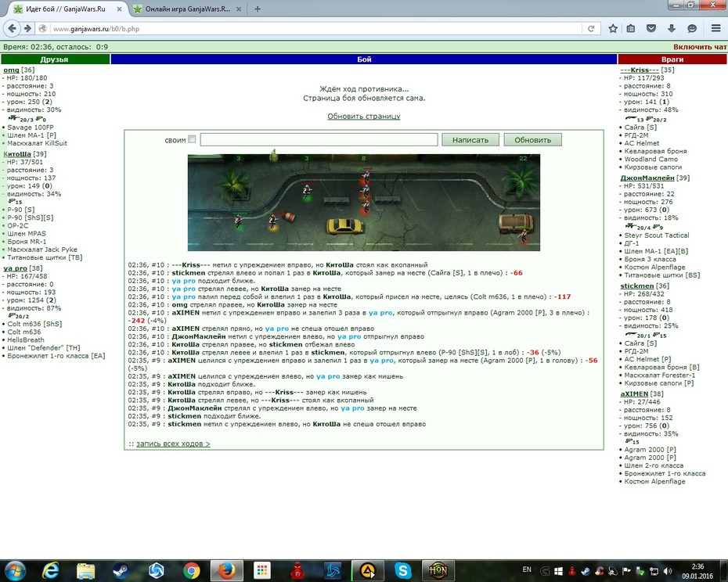Switch to the 'Идёт бой // GanjaWars.Ru' tab
Viewport: 728px width, 582px height.
point(65,9)
